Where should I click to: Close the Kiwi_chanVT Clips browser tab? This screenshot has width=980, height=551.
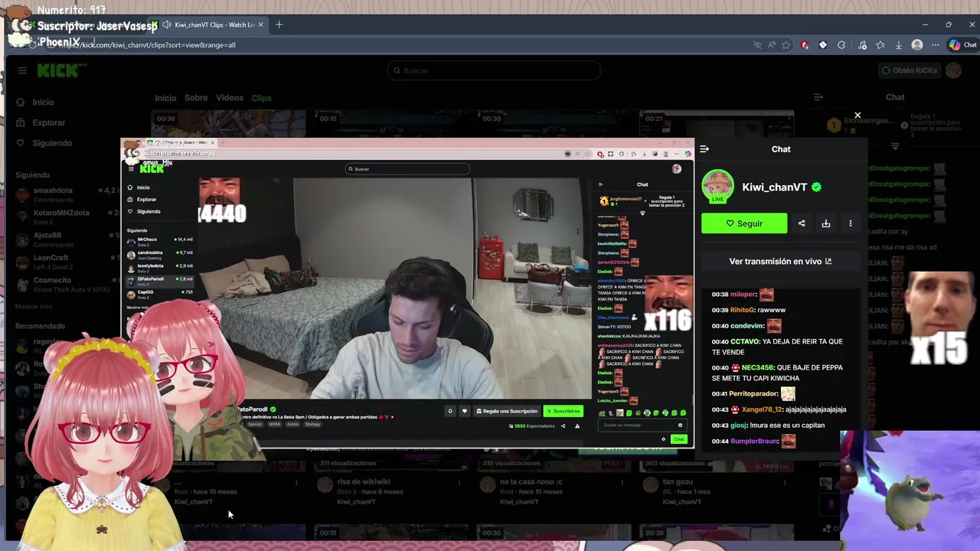[260, 24]
